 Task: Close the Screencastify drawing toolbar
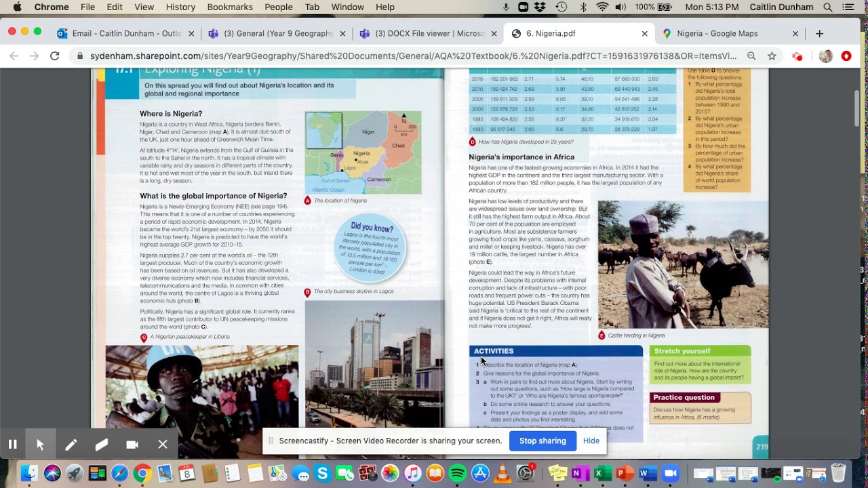click(163, 445)
